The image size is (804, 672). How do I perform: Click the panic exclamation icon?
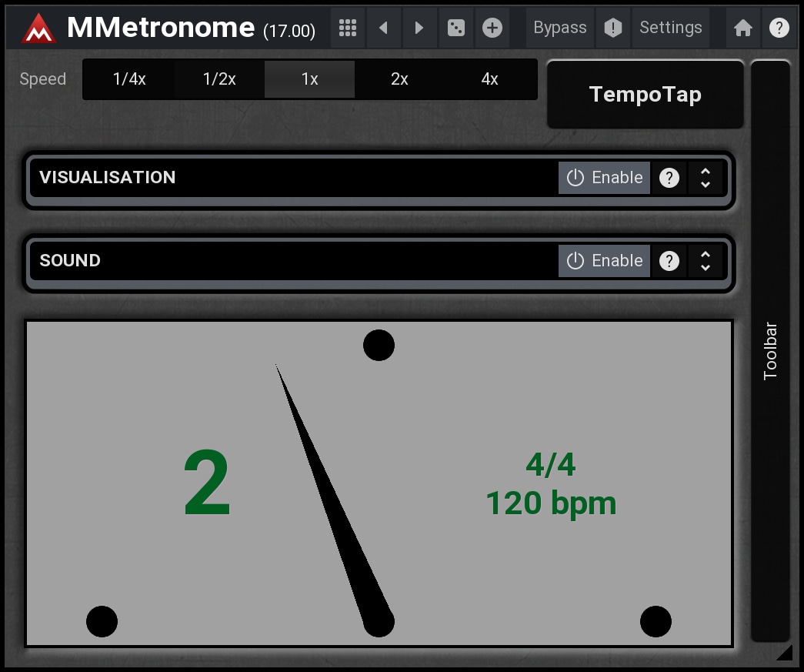pos(612,28)
